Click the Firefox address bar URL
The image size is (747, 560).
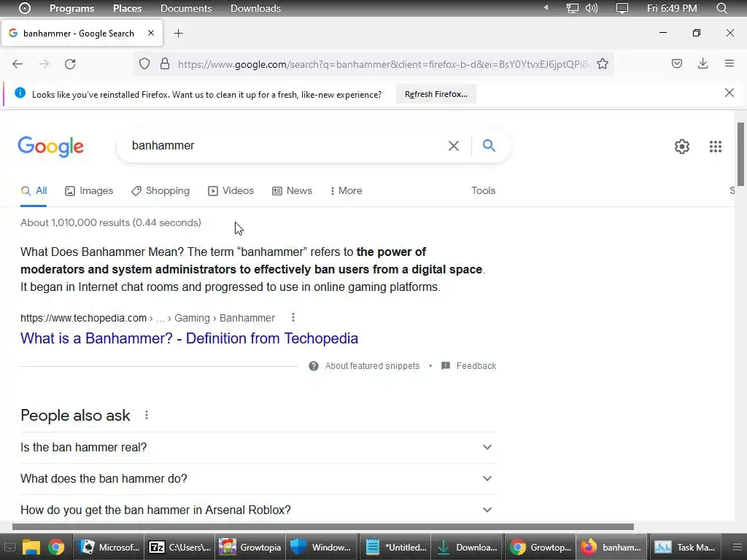click(x=384, y=64)
